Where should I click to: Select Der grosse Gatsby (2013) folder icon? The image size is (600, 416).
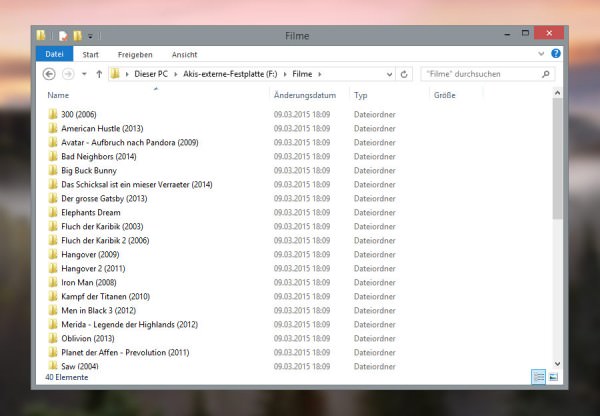[x=53, y=198]
